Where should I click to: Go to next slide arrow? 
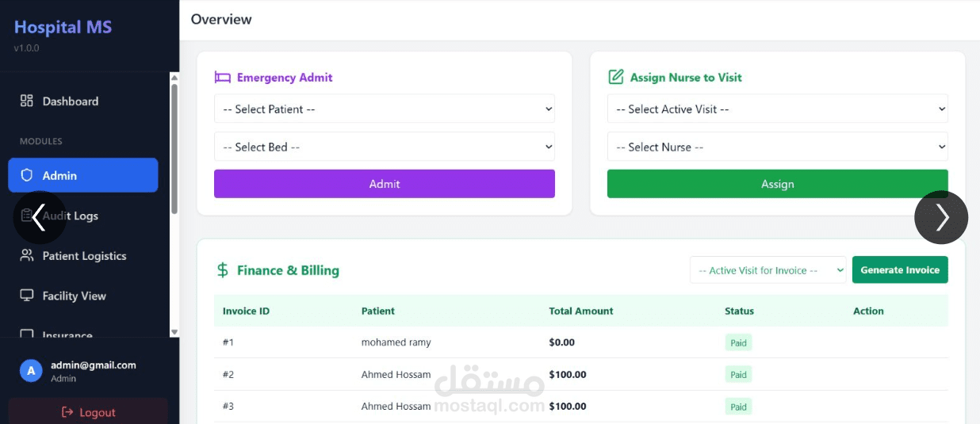pyautogui.click(x=941, y=217)
